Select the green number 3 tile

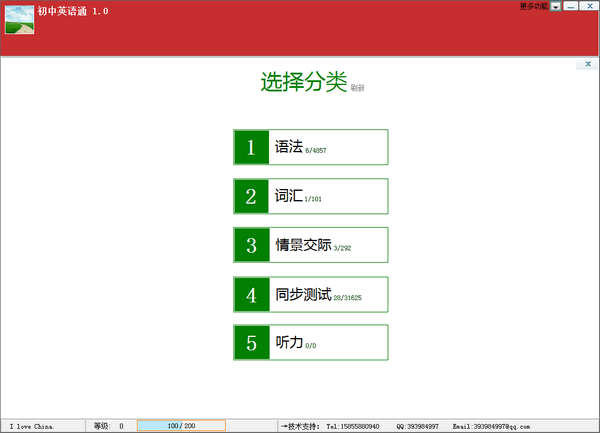(x=251, y=245)
